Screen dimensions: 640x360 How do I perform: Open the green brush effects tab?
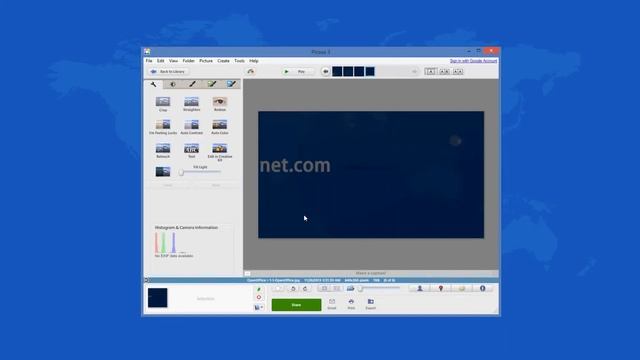pos(212,84)
